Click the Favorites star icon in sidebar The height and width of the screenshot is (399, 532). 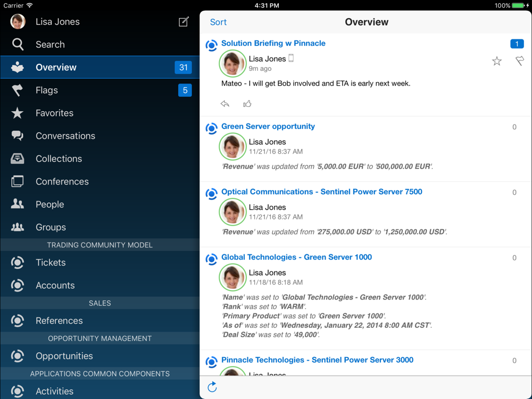tap(18, 113)
